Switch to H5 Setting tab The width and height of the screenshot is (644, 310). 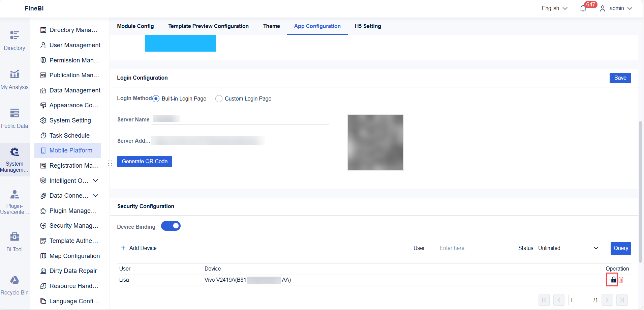(x=368, y=26)
